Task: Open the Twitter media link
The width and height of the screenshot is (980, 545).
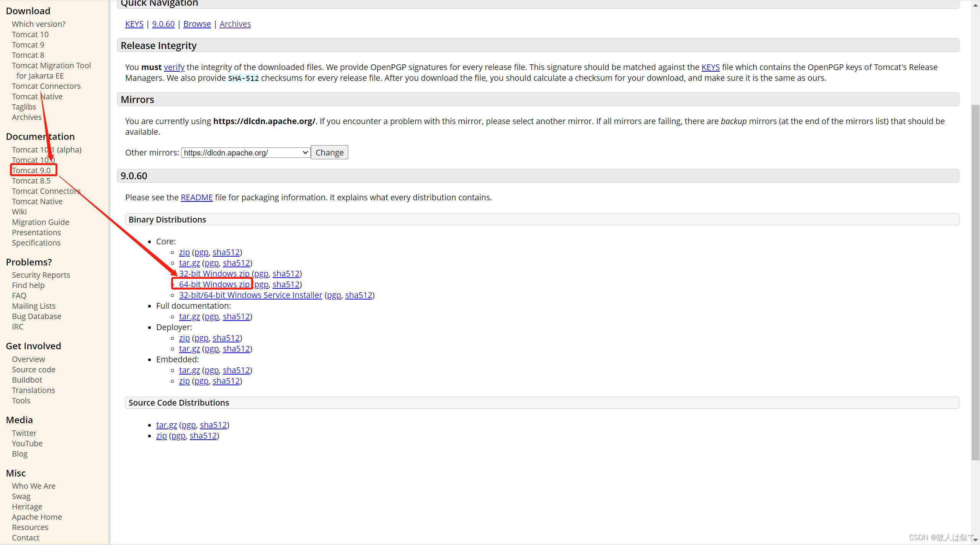Action: pyautogui.click(x=24, y=433)
